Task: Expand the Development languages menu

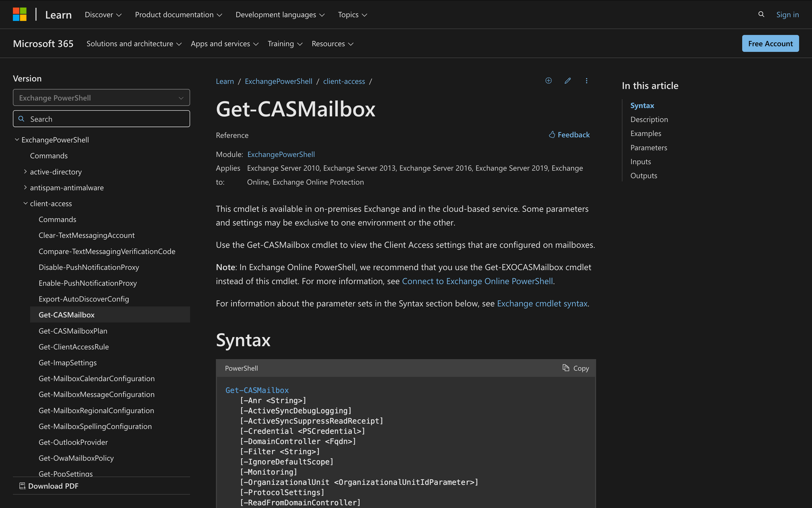Action: tap(280, 15)
